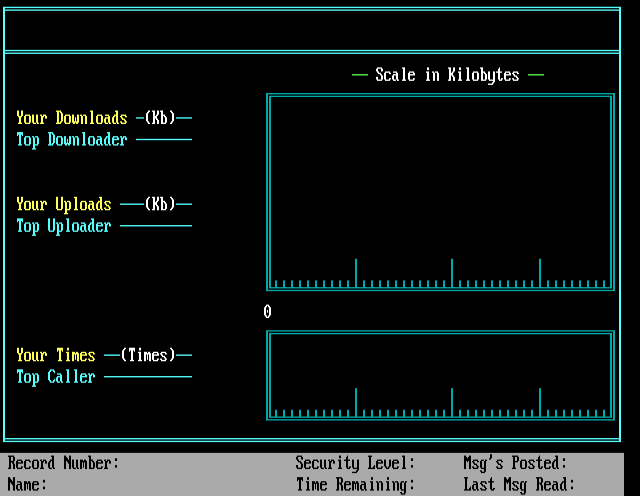The image size is (640, 496).
Task: Click the '0' scale origin value
Action: click(x=267, y=312)
